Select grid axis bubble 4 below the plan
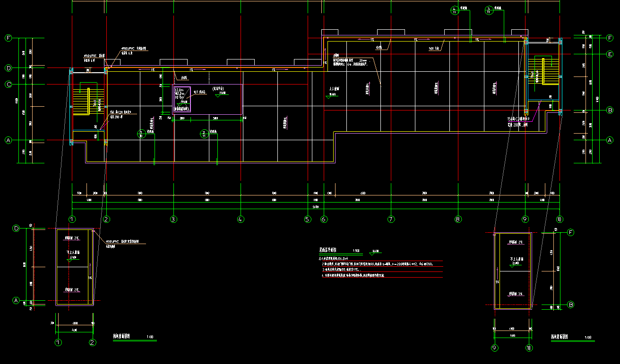Viewport: 620px width, 364px height. pyautogui.click(x=241, y=219)
